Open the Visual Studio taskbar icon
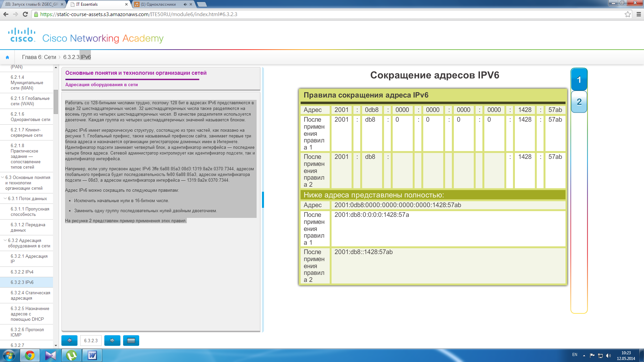Screen dimensions: 644x362 coord(51,355)
